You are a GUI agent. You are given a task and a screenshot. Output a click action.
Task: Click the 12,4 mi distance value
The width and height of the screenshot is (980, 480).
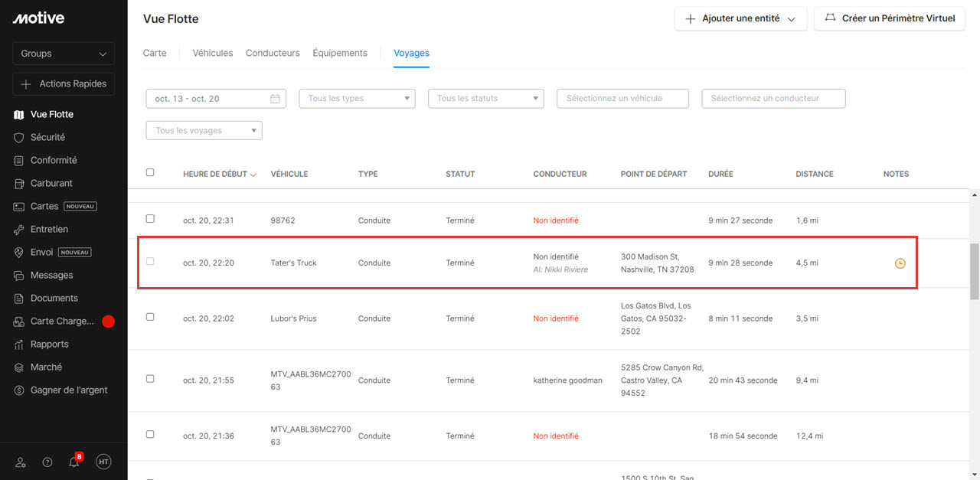809,436
